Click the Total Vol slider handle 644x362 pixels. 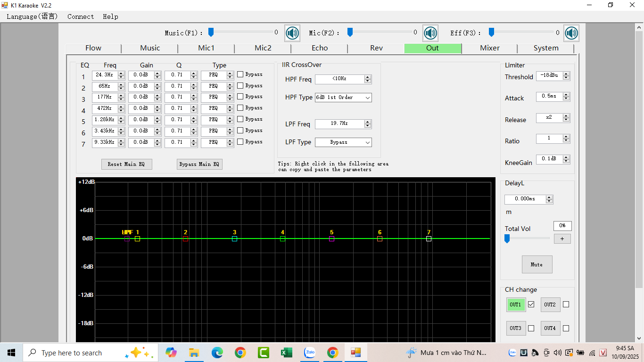pos(507,239)
